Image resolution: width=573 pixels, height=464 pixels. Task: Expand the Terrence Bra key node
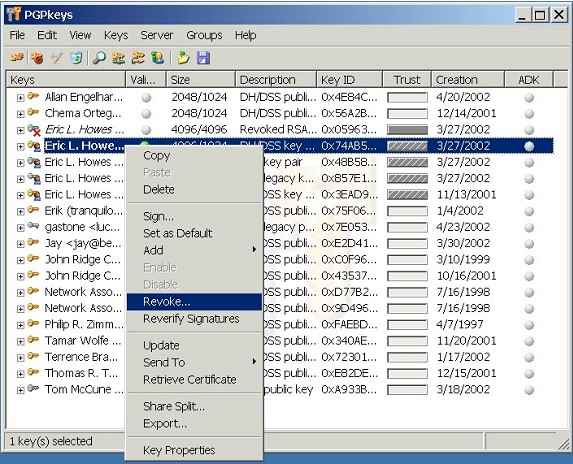pos(20,358)
